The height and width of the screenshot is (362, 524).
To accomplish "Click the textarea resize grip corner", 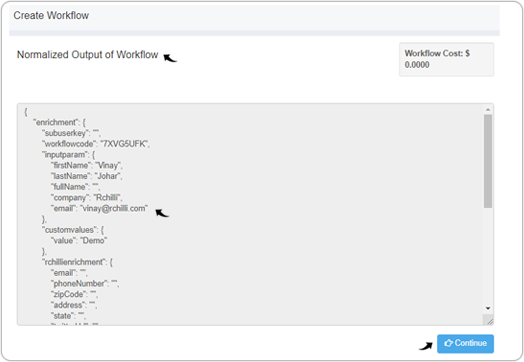I will click(x=489, y=321).
